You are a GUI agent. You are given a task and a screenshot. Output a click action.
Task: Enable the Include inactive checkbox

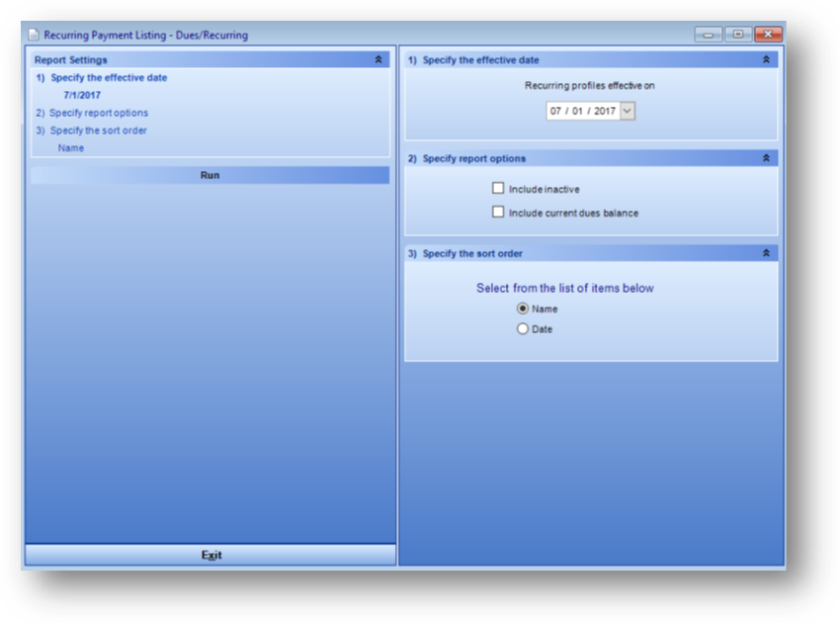click(x=498, y=188)
